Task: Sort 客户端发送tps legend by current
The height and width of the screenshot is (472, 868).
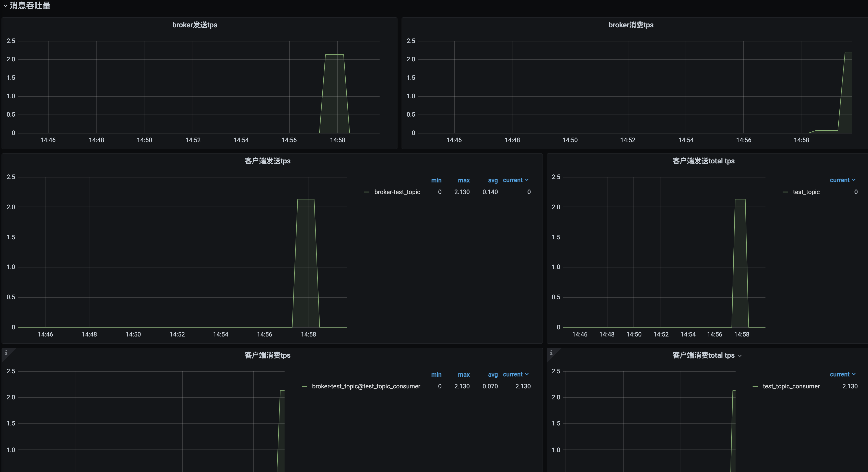Action: click(515, 180)
